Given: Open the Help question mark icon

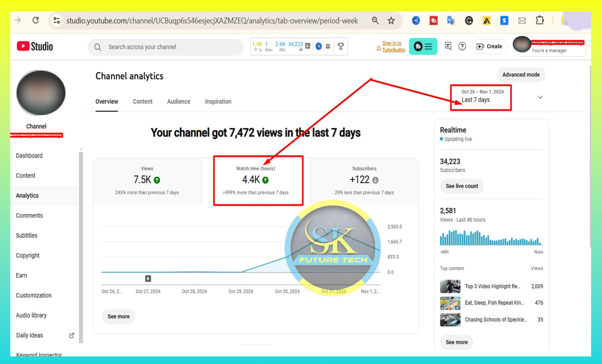Looking at the screenshot, I should point(462,46).
